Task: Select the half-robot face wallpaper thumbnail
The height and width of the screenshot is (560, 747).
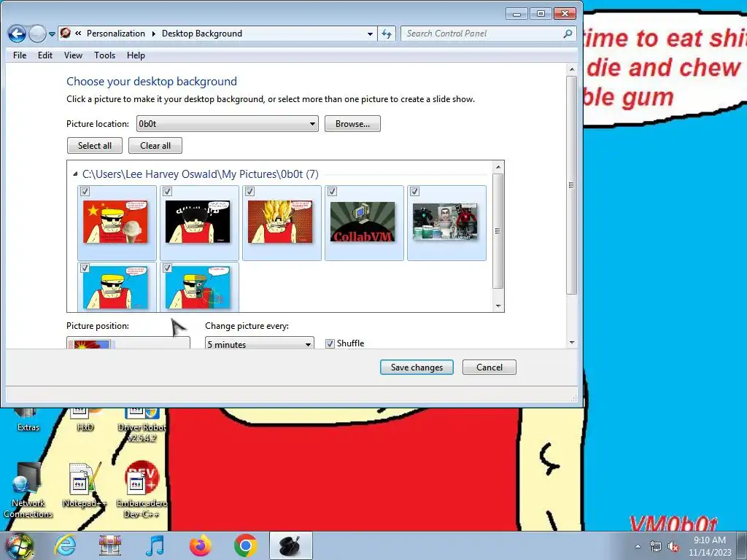Action: pyautogui.click(x=198, y=287)
